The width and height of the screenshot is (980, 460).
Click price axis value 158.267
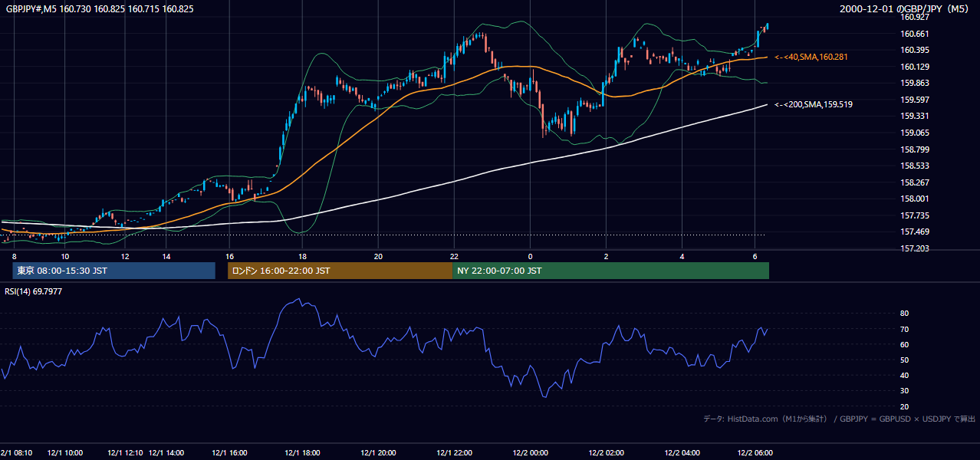pyautogui.click(x=916, y=182)
